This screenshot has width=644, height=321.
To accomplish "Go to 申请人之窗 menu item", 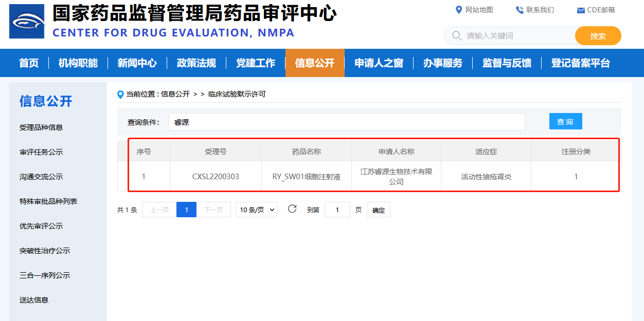I will tap(379, 63).
